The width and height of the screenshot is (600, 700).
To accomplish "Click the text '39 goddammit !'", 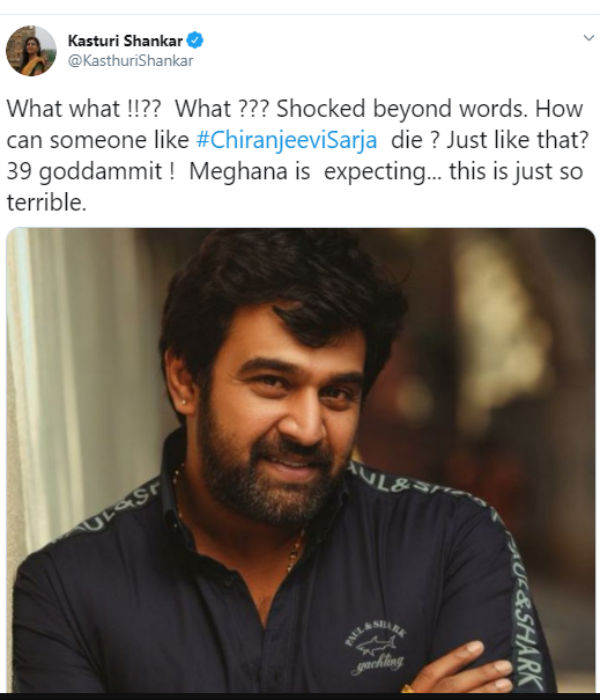I will [91, 172].
